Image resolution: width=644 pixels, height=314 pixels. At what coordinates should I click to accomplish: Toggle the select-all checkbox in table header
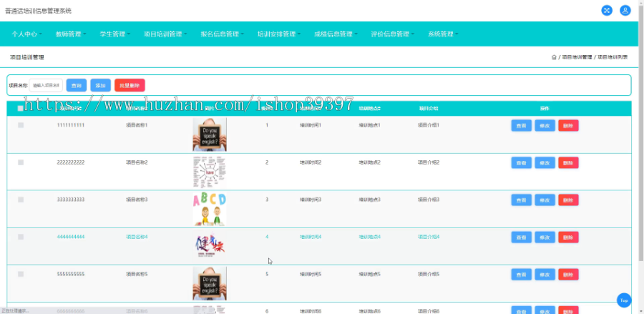tap(21, 109)
